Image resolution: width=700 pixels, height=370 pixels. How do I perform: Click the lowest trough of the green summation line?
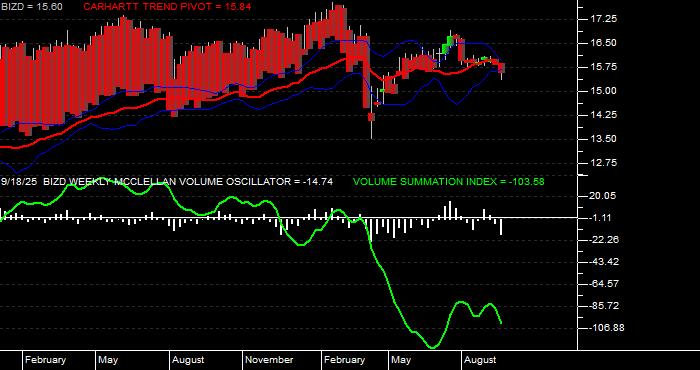coord(433,347)
